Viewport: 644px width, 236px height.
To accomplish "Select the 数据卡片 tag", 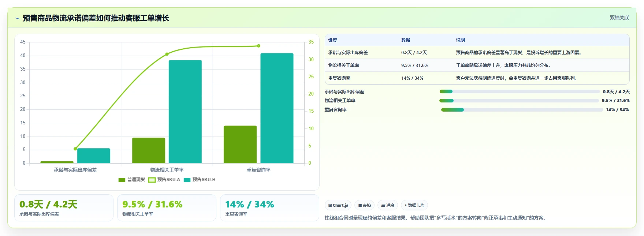I will coord(414,205).
